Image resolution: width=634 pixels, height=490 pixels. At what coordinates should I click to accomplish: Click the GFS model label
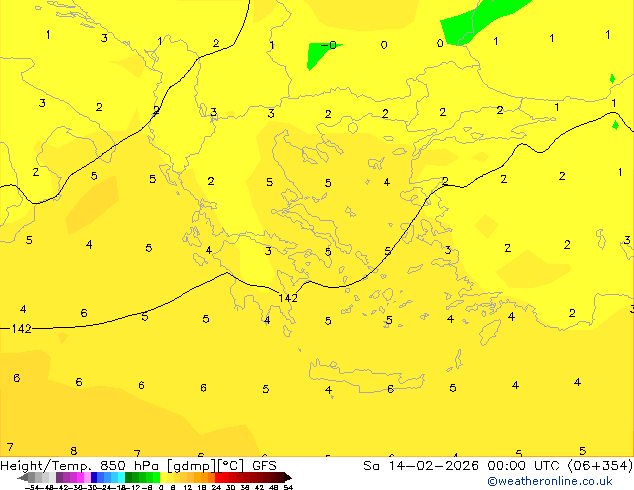coord(264,466)
